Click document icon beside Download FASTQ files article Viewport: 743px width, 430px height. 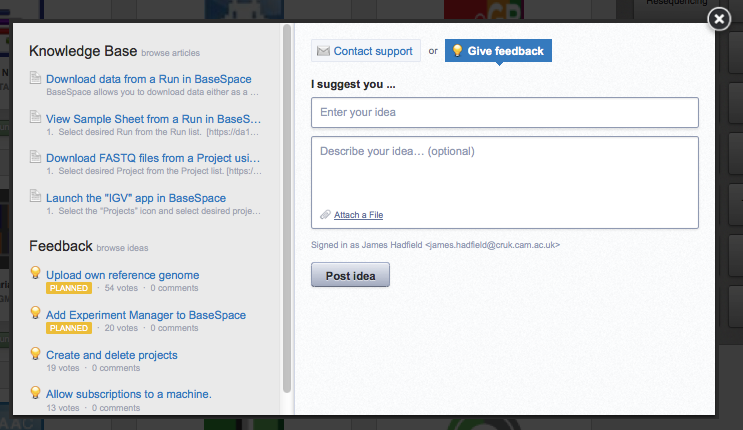(36, 158)
